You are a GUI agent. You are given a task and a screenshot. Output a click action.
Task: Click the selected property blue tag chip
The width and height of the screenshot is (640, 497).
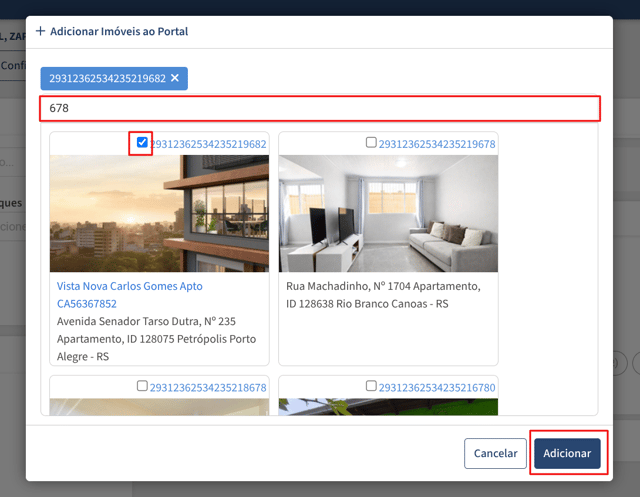[114, 78]
